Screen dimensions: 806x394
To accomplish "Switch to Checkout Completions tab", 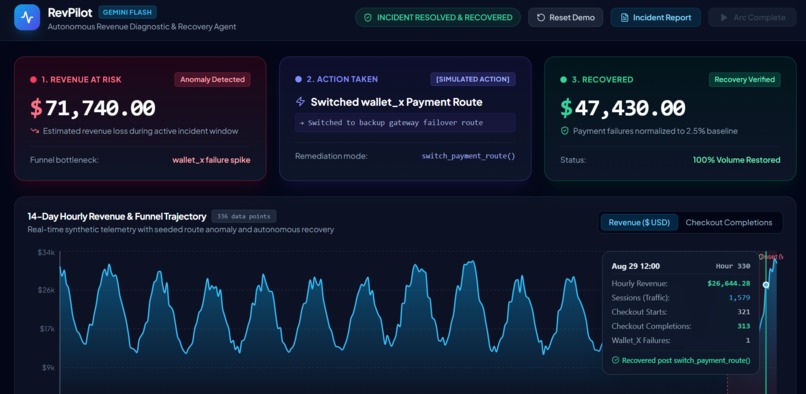I will [x=729, y=223].
